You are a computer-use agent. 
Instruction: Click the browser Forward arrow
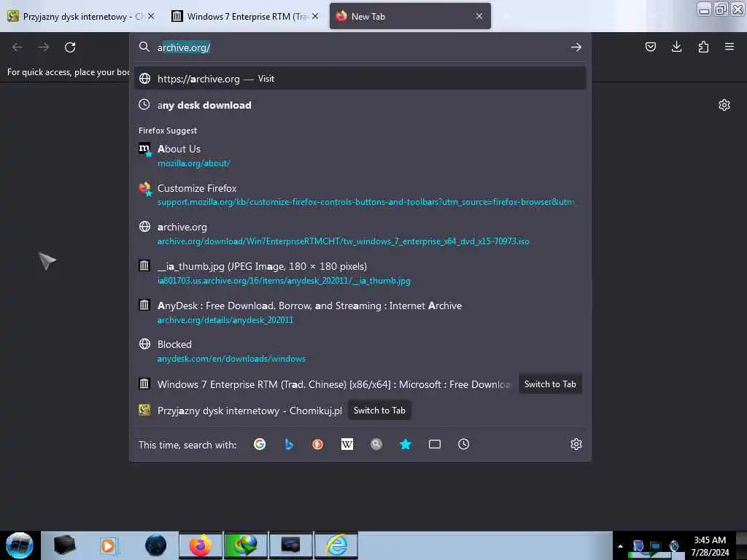pyautogui.click(x=43, y=47)
